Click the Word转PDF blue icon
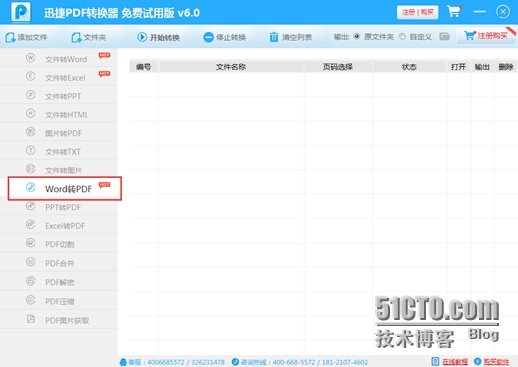 (x=31, y=187)
